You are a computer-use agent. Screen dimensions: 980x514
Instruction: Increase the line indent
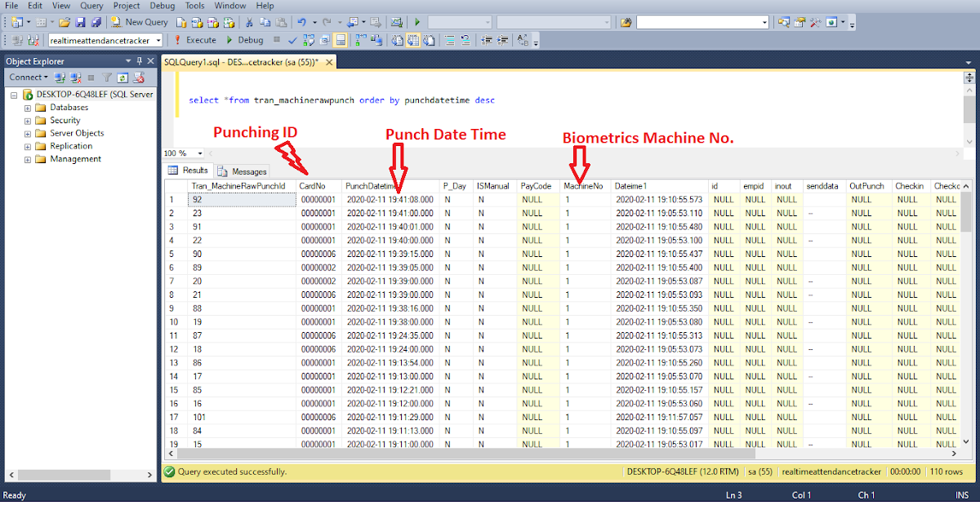click(x=502, y=38)
